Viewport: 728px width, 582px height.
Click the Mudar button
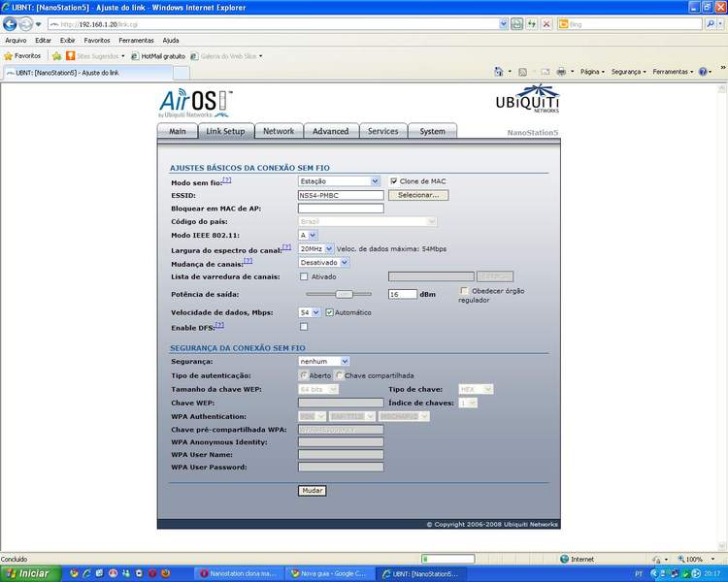(312, 491)
